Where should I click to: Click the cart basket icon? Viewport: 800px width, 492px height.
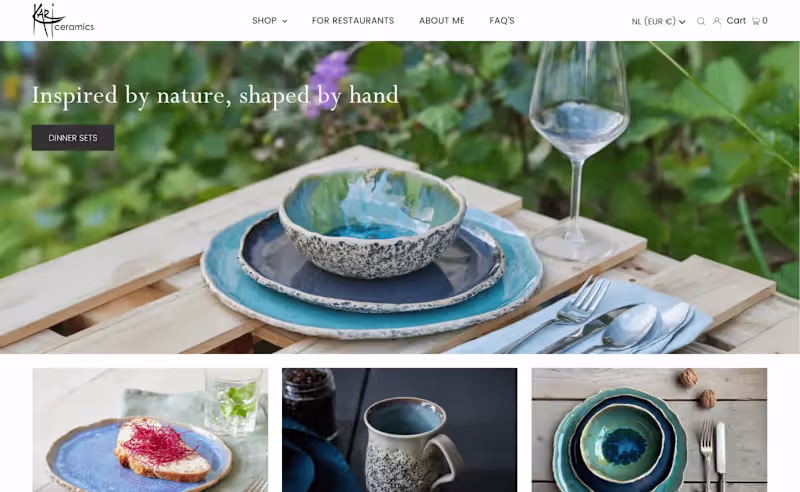coord(756,21)
